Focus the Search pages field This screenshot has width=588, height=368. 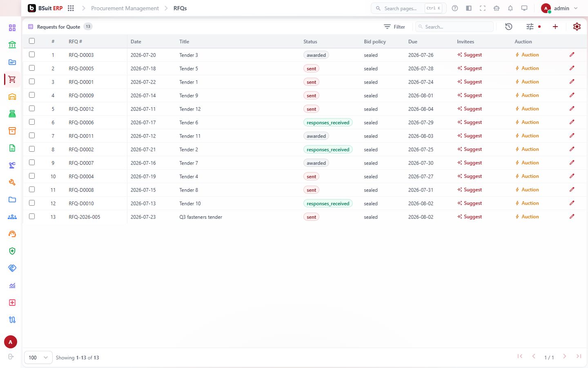[x=408, y=8]
